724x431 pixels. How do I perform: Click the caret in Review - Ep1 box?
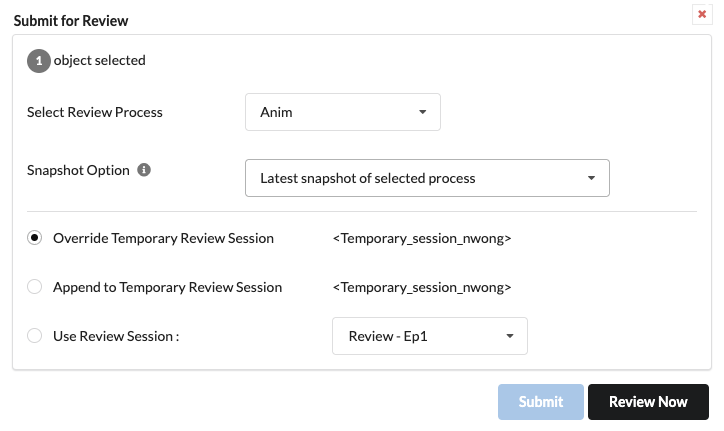510,336
